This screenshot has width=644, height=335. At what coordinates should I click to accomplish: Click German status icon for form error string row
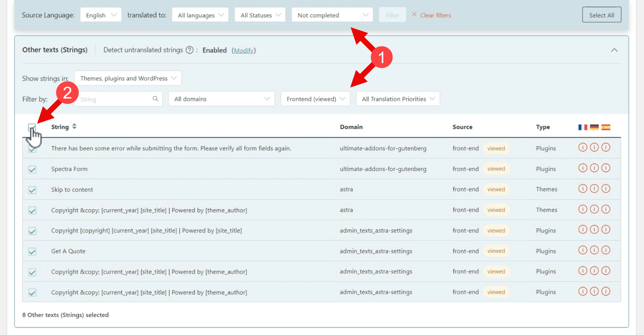[594, 147]
